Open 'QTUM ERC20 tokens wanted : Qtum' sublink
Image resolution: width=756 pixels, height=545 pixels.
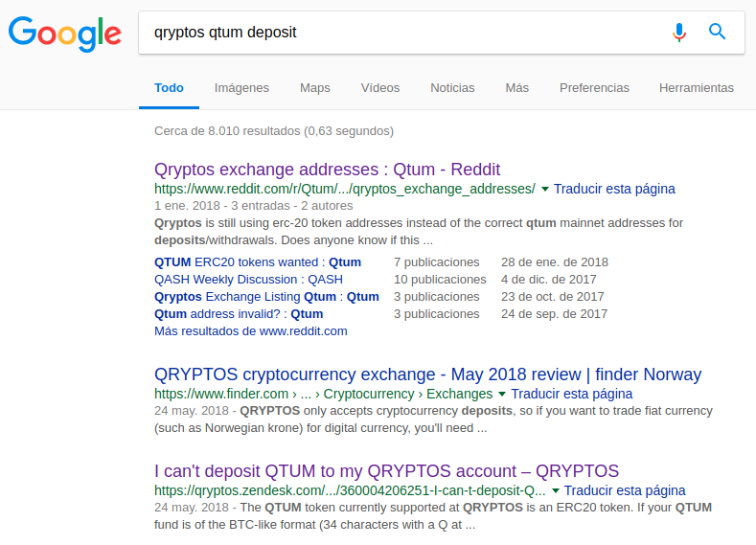(x=258, y=262)
